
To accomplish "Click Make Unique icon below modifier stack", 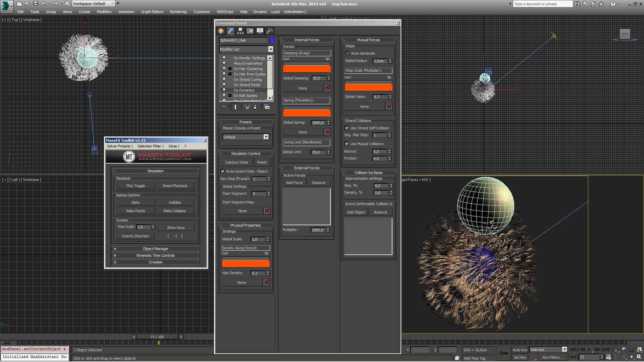I will pos(247,107).
